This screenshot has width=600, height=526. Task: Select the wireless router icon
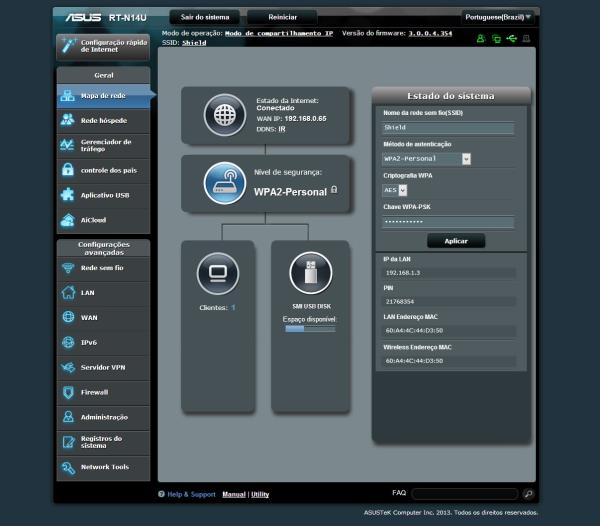(225, 183)
